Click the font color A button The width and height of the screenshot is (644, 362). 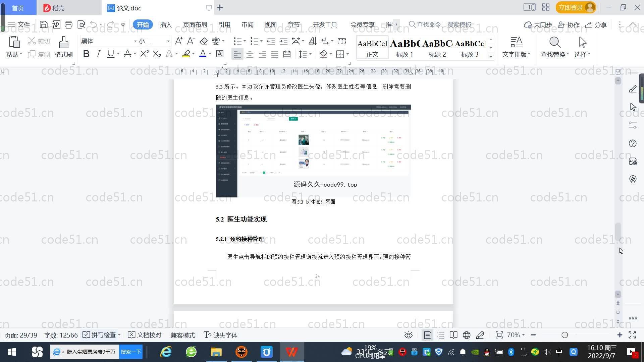[x=203, y=54]
